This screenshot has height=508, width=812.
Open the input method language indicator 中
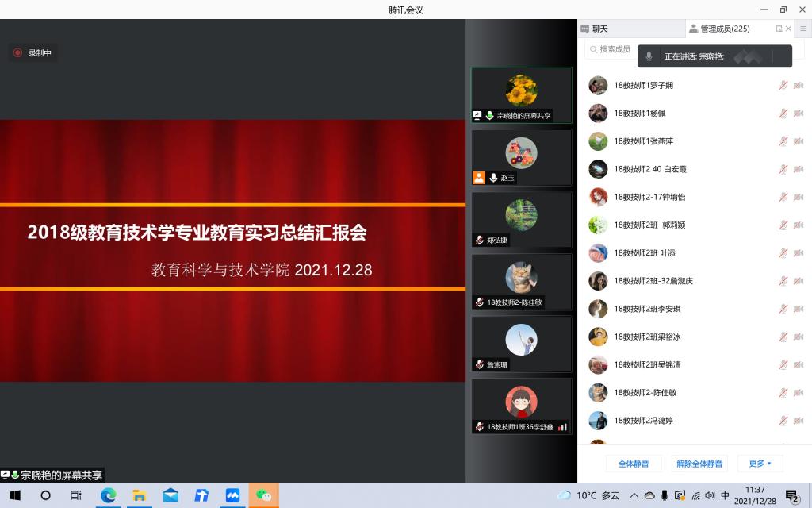[x=725, y=495]
